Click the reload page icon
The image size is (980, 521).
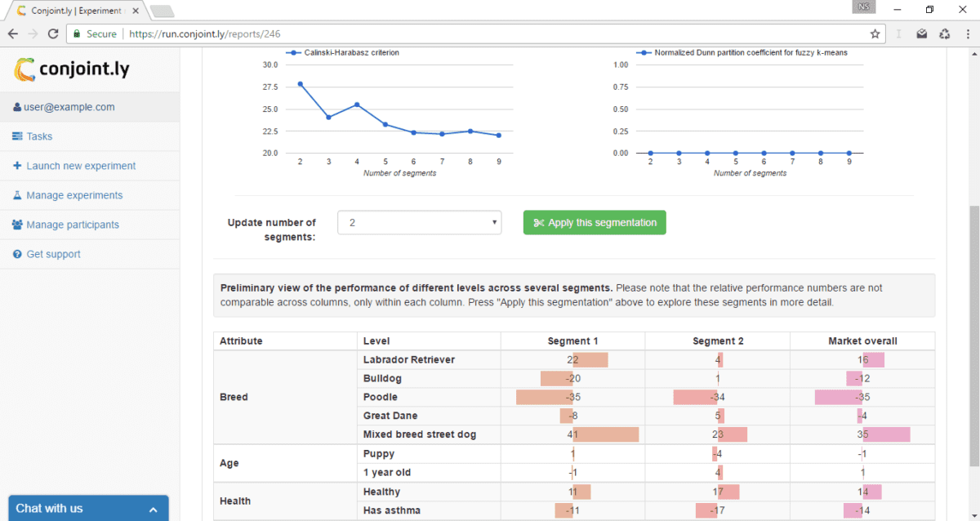(x=53, y=34)
